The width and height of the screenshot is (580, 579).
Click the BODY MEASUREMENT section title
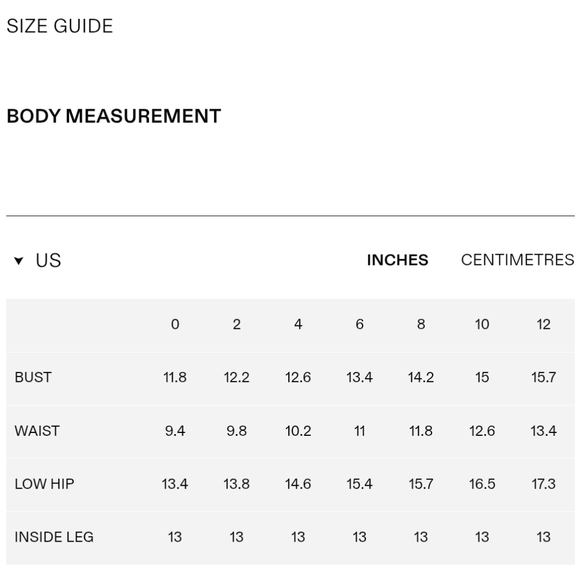click(x=114, y=116)
